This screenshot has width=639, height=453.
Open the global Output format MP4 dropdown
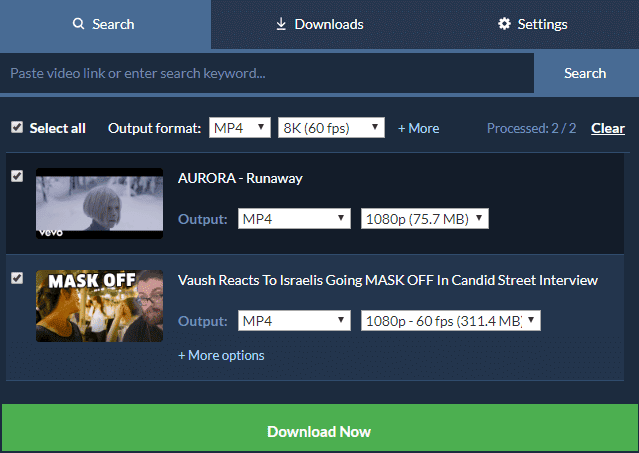point(240,128)
